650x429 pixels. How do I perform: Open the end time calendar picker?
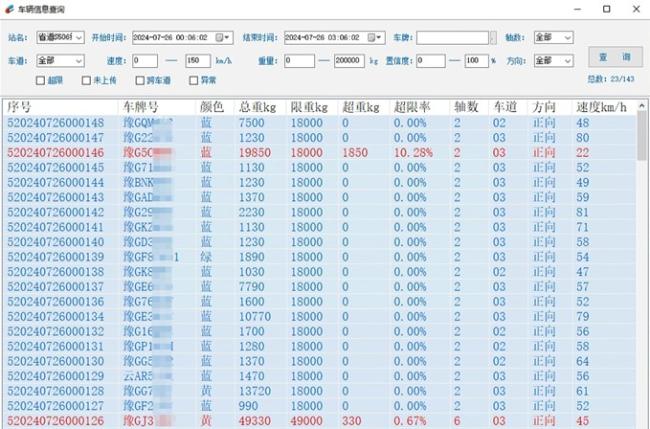tap(377, 38)
